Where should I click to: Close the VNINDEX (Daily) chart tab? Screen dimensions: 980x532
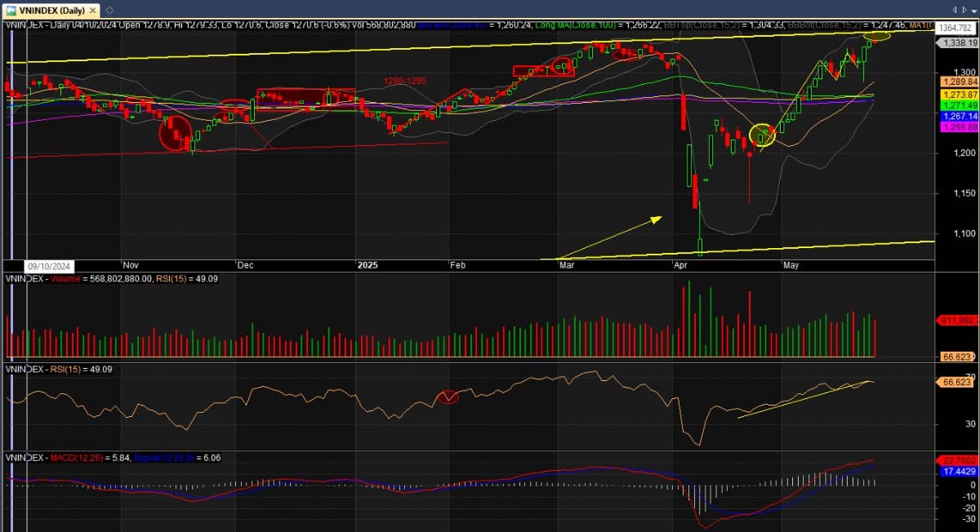tap(91, 10)
